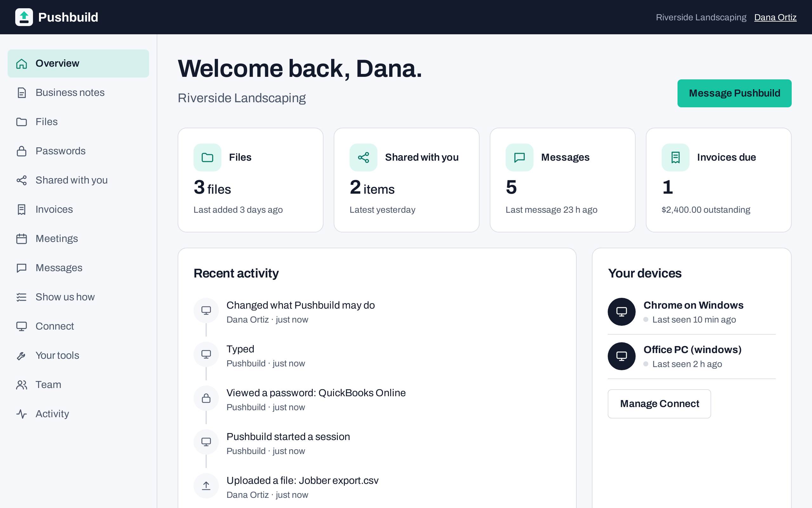
Task: Click the Pushbuild logo icon
Action: (x=24, y=17)
